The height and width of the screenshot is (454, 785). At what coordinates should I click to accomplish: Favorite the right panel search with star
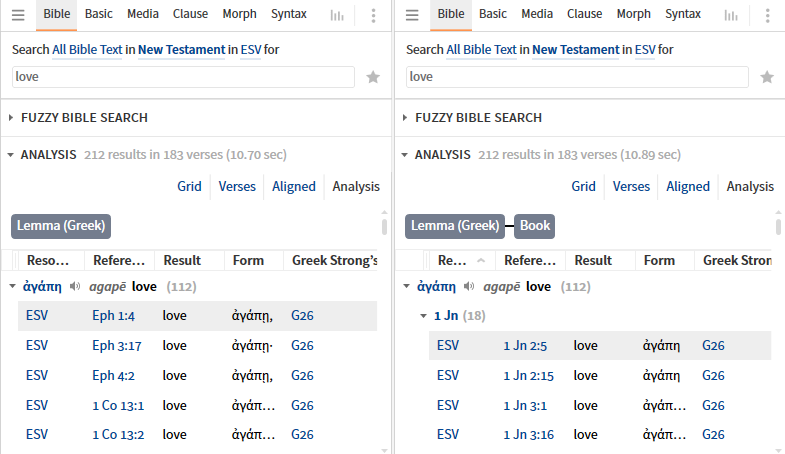click(x=767, y=77)
